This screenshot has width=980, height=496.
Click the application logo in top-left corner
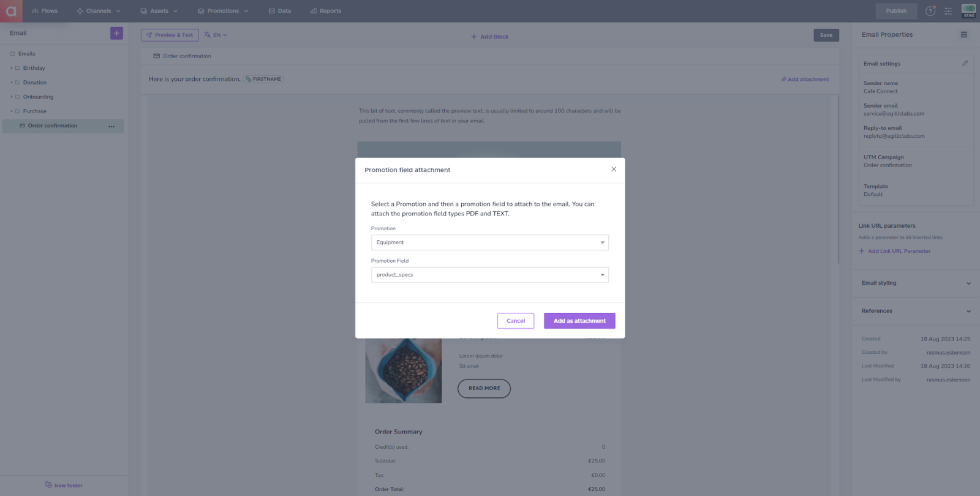[11, 11]
